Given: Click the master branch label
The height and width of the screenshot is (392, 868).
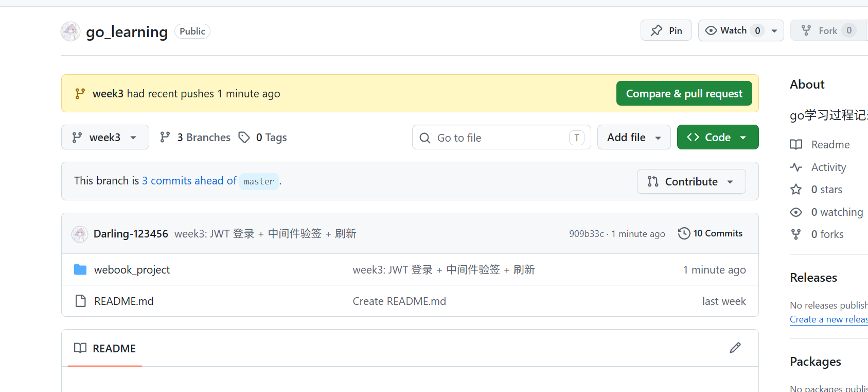Looking at the screenshot, I should (x=259, y=181).
